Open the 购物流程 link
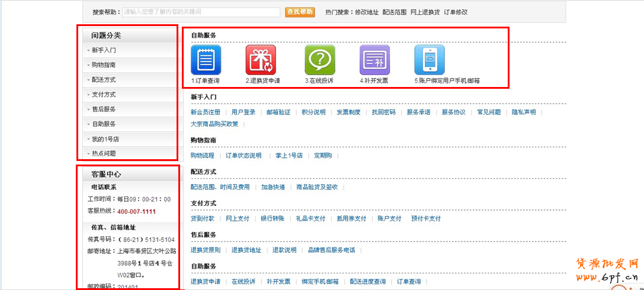 coord(202,156)
